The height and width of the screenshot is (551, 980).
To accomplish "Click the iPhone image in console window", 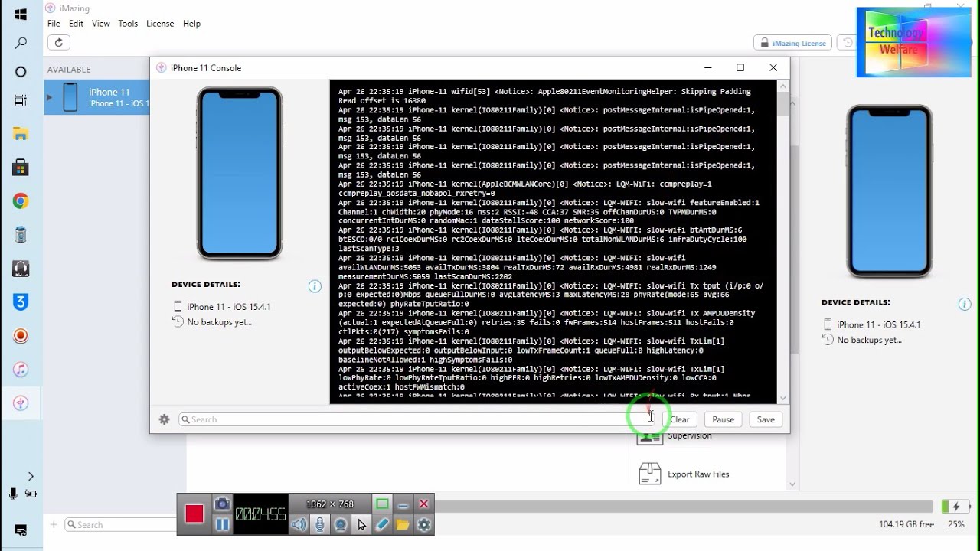I will [x=240, y=174].
